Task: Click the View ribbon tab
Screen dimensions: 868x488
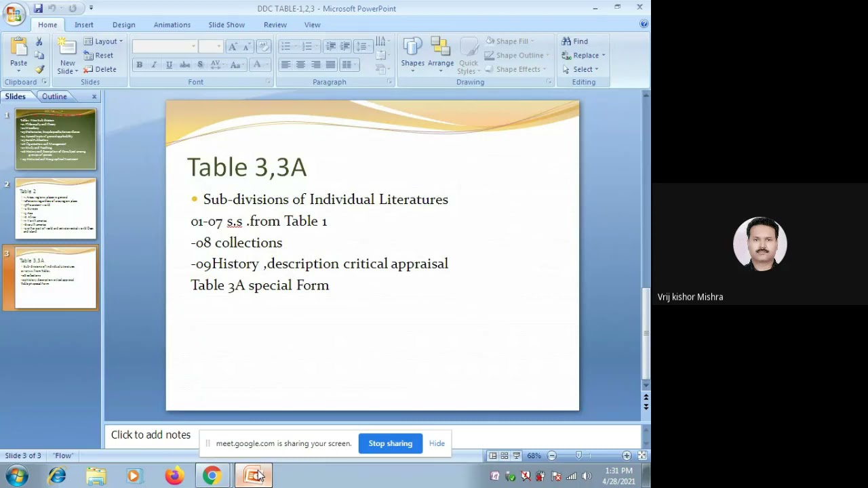Action: tap(313, 24)
